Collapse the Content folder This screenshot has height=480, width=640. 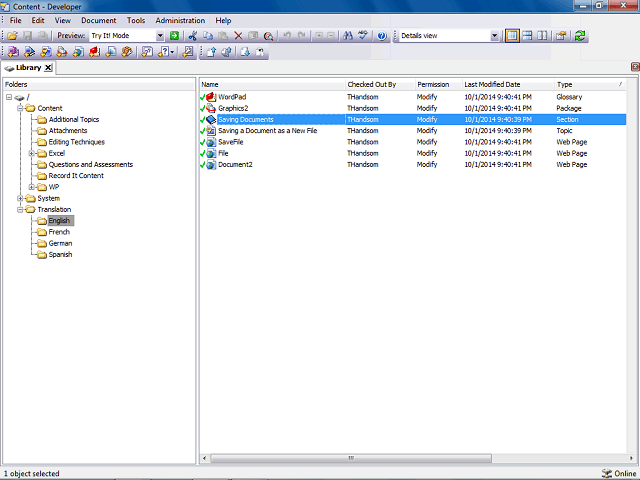point(20,108)
